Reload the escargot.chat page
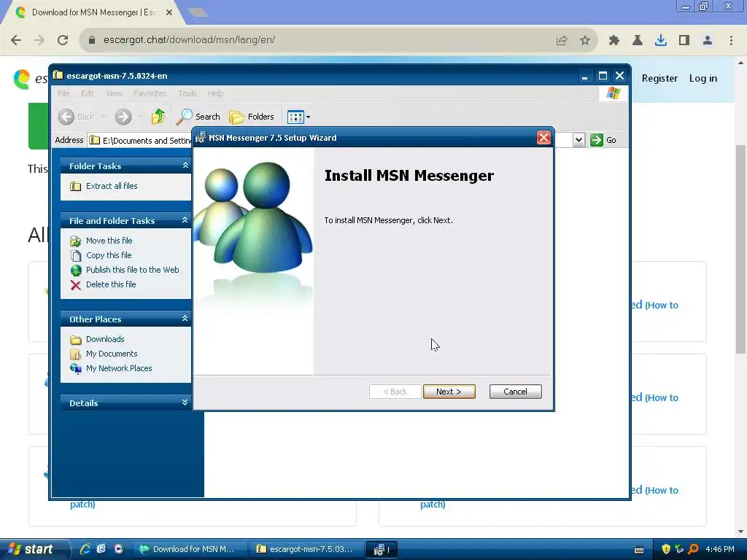The height and width of the screenshot is (560, 747). point(63,40)
